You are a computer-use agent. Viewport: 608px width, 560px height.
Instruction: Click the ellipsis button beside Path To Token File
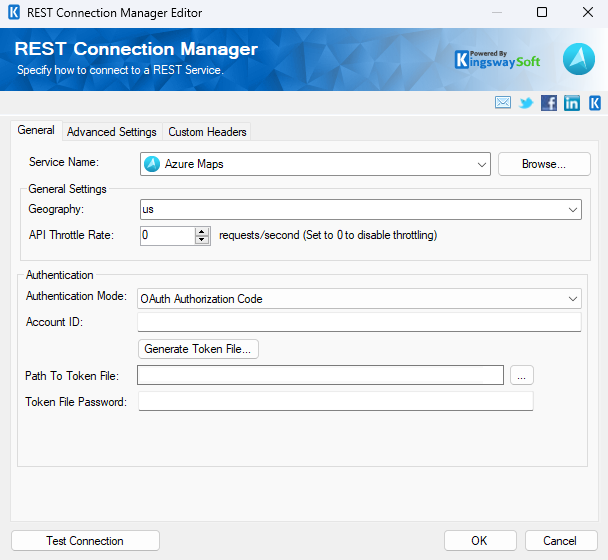point(522,375)
